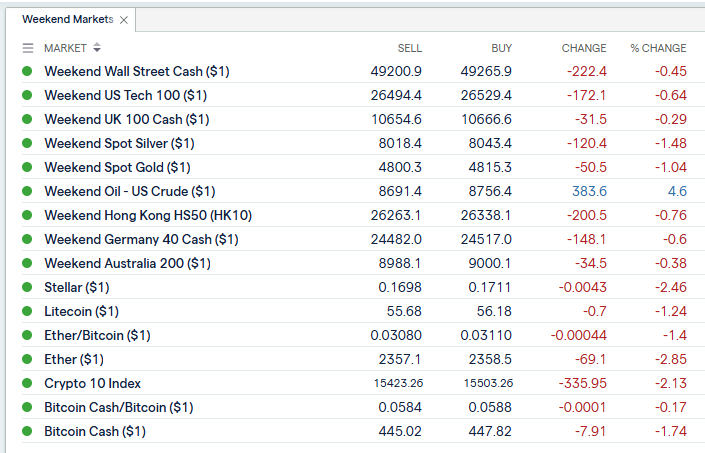Click Spot Gold sell price 4800.3
Viewport: 705px width, 453px height.
click(400, 168)
